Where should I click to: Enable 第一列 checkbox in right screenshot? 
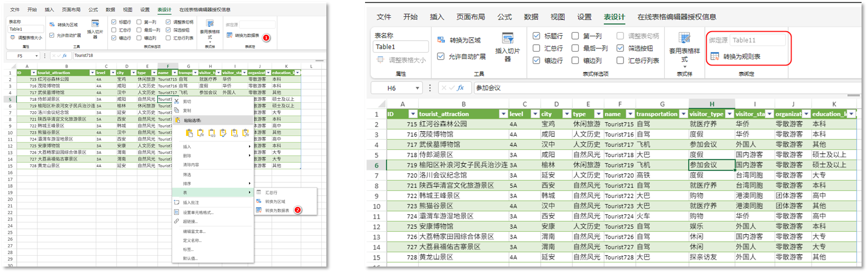tap(575, 36)
